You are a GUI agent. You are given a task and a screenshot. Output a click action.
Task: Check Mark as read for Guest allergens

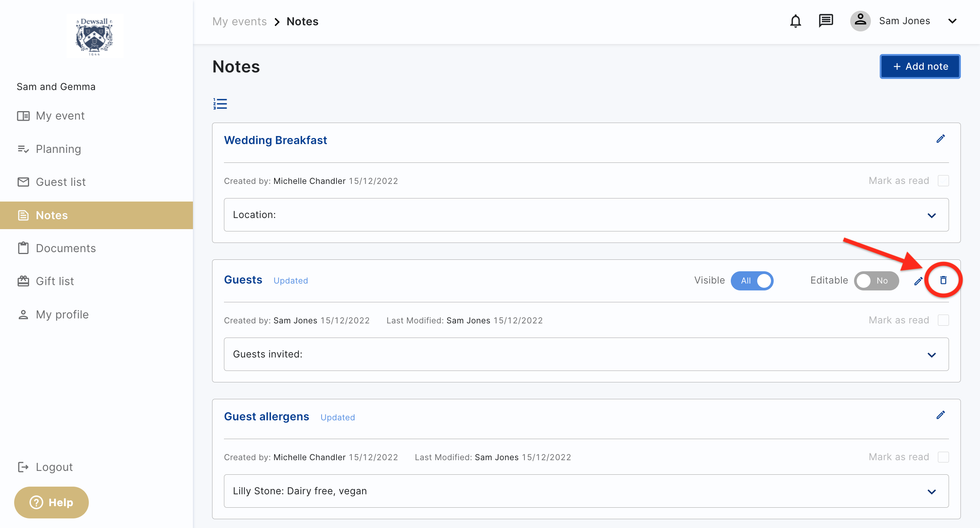pos(943,457)
